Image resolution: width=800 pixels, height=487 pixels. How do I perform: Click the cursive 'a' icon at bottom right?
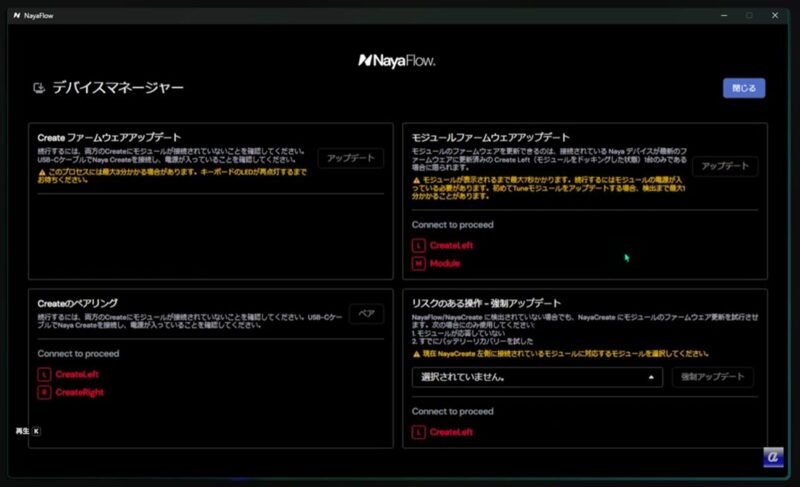(772, 456)
